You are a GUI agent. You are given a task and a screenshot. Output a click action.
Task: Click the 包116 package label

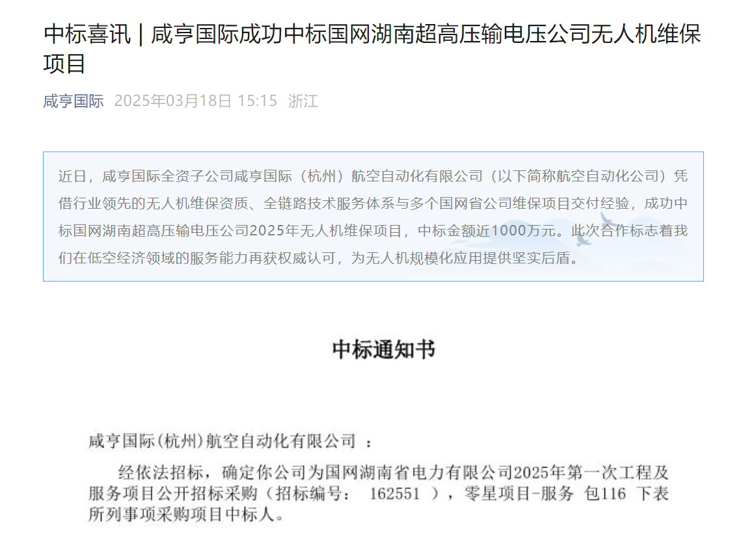coord(605,494)
